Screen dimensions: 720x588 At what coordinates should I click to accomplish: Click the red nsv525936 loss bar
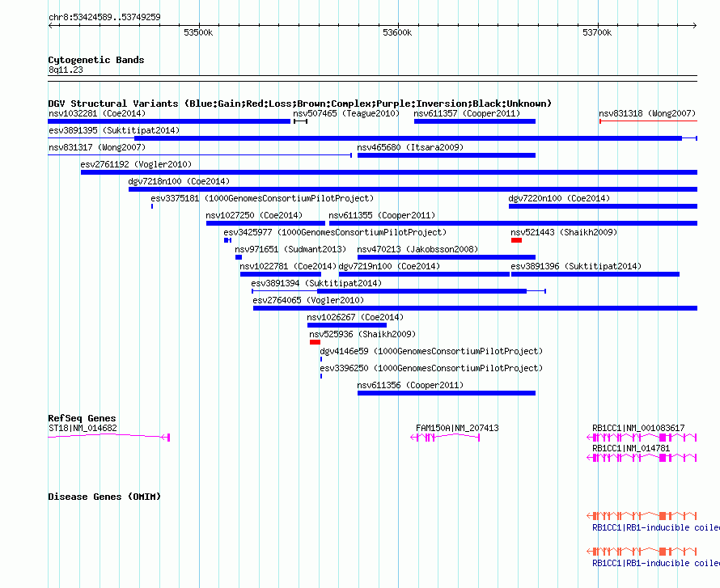tap(315, 342)
